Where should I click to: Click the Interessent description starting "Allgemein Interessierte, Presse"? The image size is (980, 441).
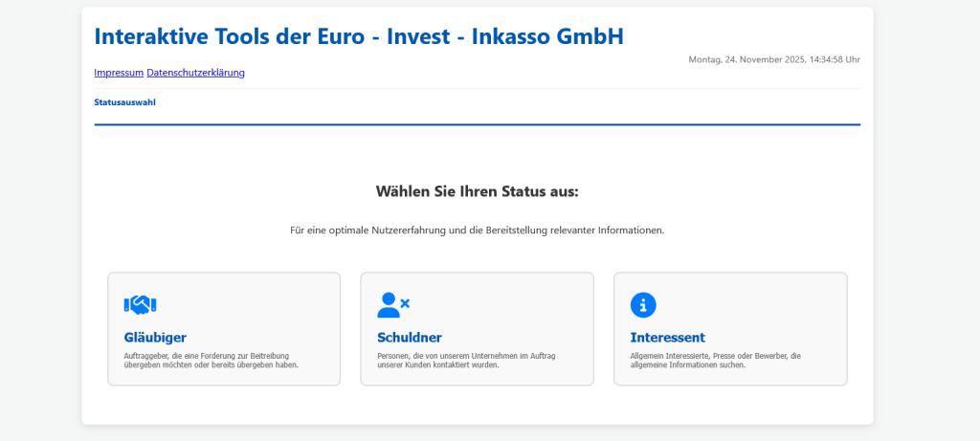(715, 361)
